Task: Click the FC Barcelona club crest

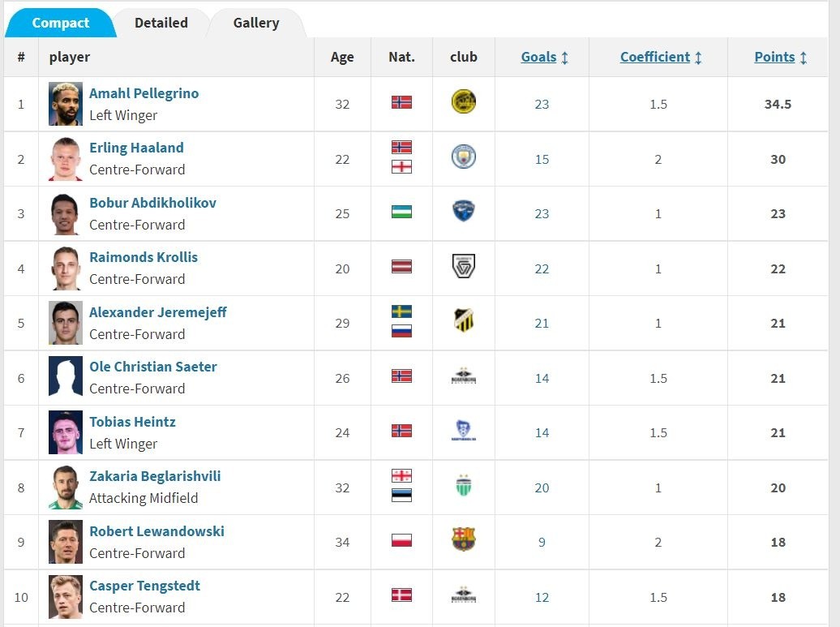Action: point(463,539)
